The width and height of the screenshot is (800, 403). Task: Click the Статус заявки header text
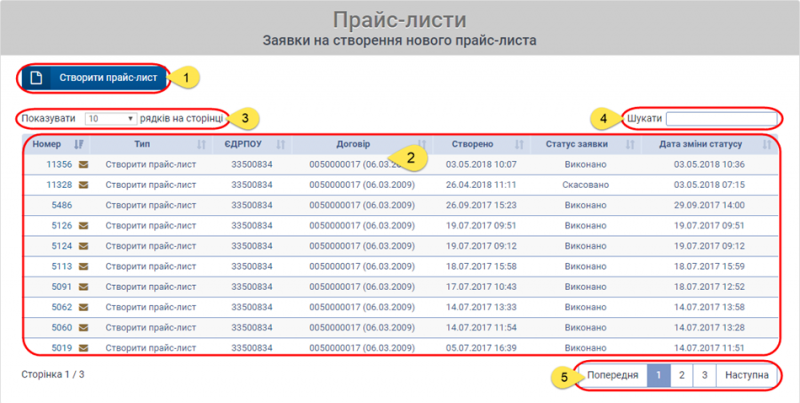point(577,144)
